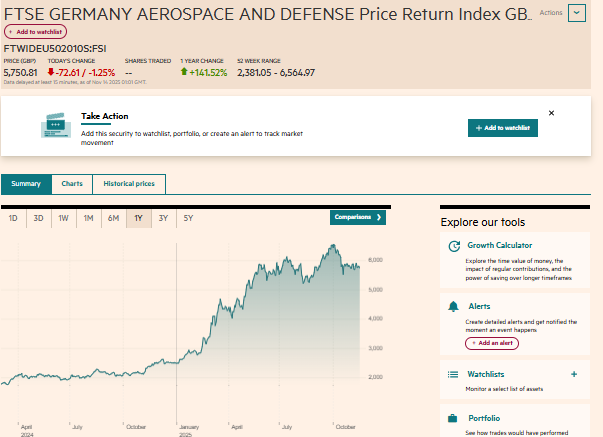603x437 pixels.
Task: Open the Actions dropdown chevron
Action: pyautogui.click(x=576, y=13)
